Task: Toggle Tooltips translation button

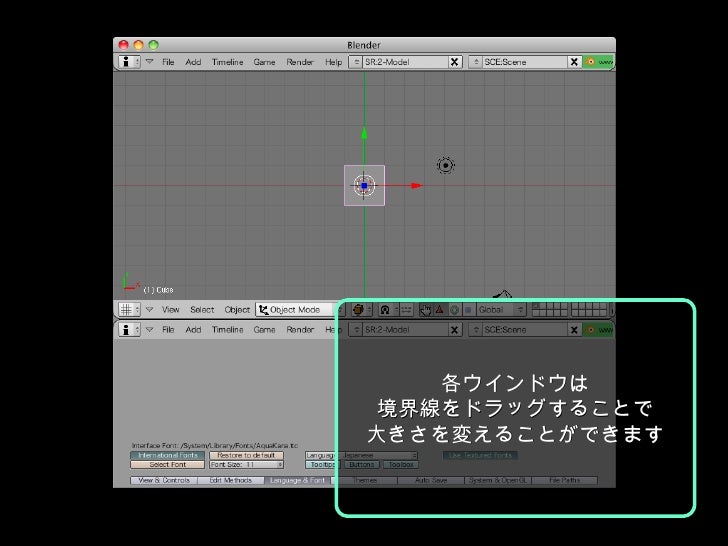Action: pyautogui.click(x=323, y=464)
